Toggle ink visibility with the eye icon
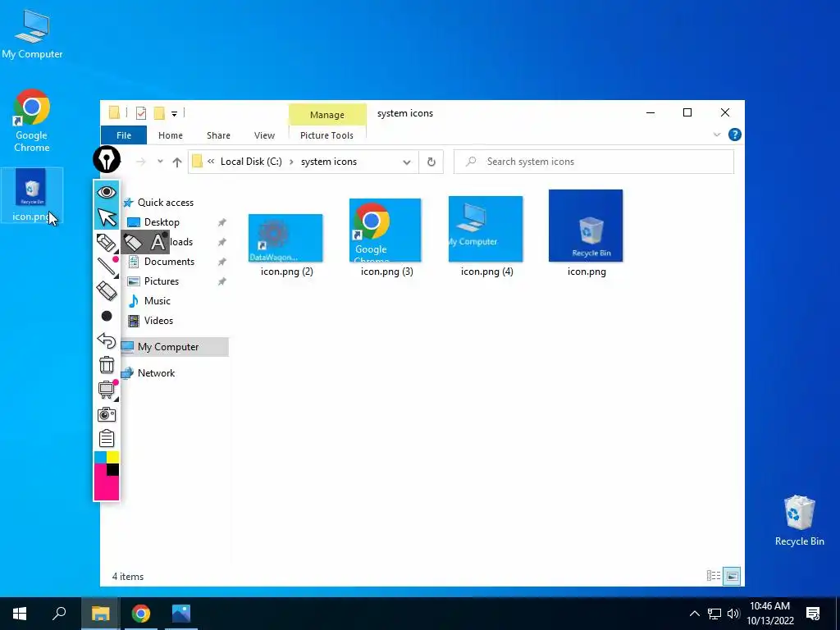Viewport: 840px width, 630px height. [x=107, y=192]
